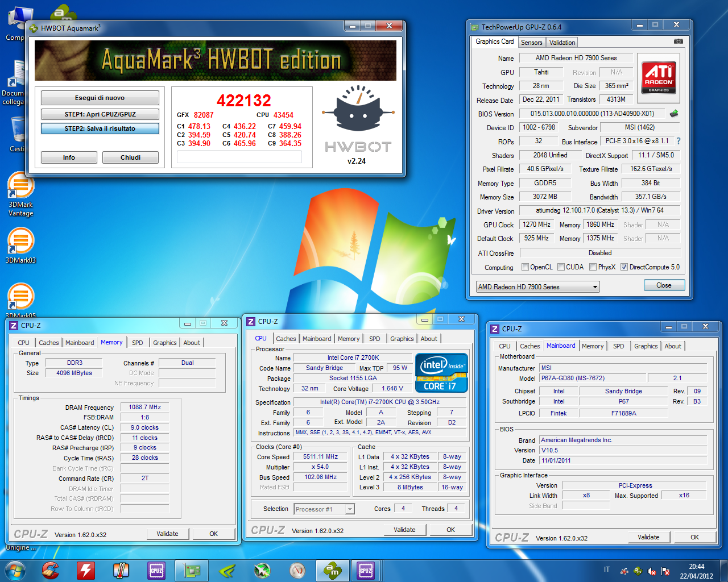Open Mainboard tab in CPU-Z Memory window
Image resolution: width=728 pixels, height=582 pixels.
coord(80,343)
